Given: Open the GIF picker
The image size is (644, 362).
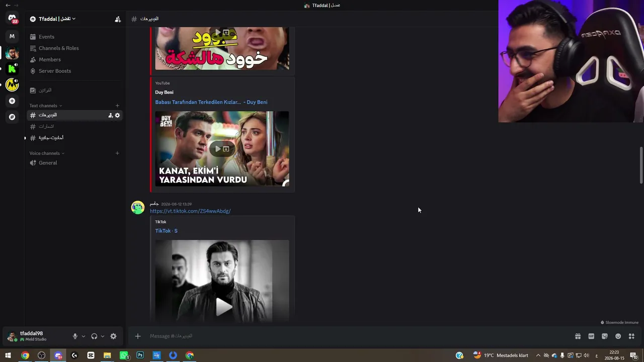Looking at the screenshot, I should point(591,336).
